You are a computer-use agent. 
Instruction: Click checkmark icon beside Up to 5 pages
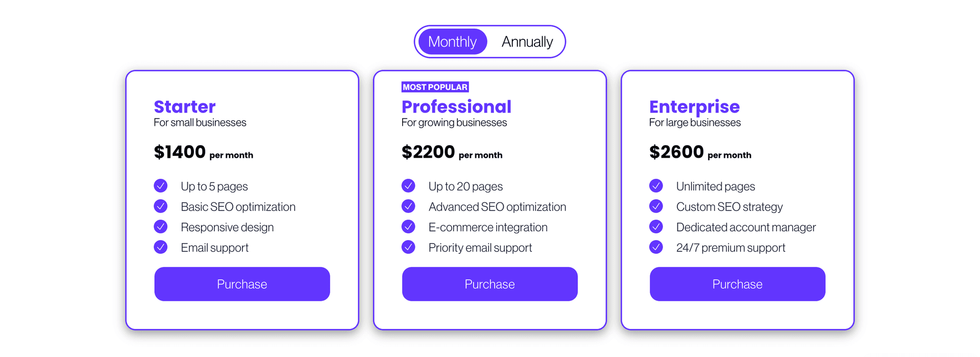click(161, 185)
